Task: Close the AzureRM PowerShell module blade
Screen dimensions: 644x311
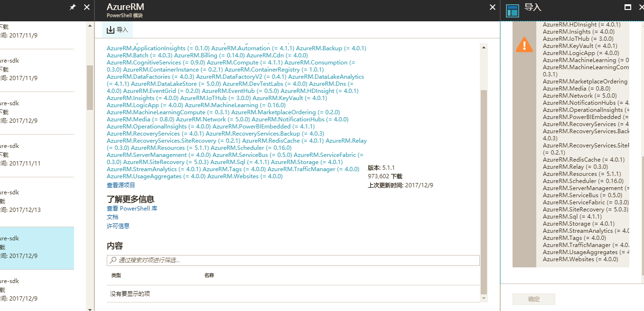Action: point(493,7)
